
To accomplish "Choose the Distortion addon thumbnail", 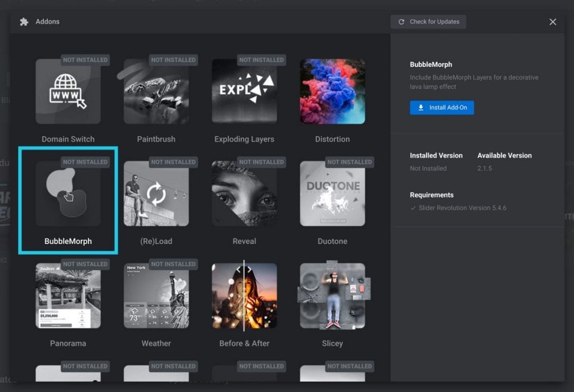I will (x=332, y=91).
